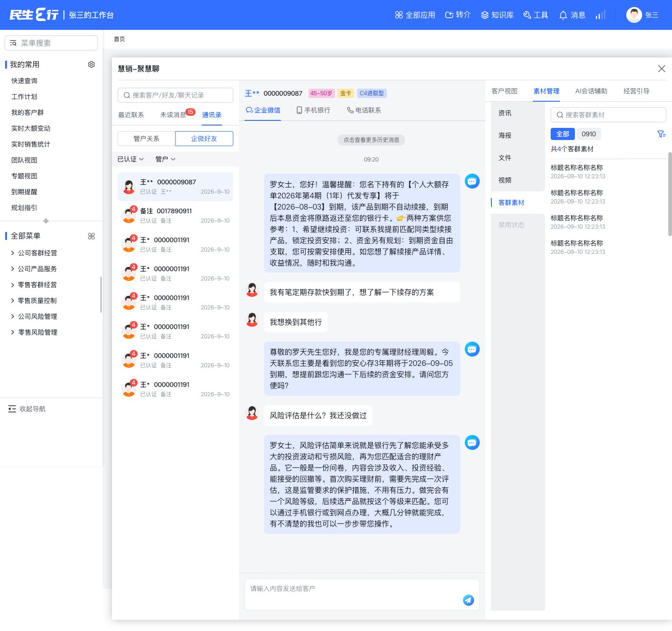672x631 pixels.
Task: Select 企微好友 toggle option
Action: point(204,139)
